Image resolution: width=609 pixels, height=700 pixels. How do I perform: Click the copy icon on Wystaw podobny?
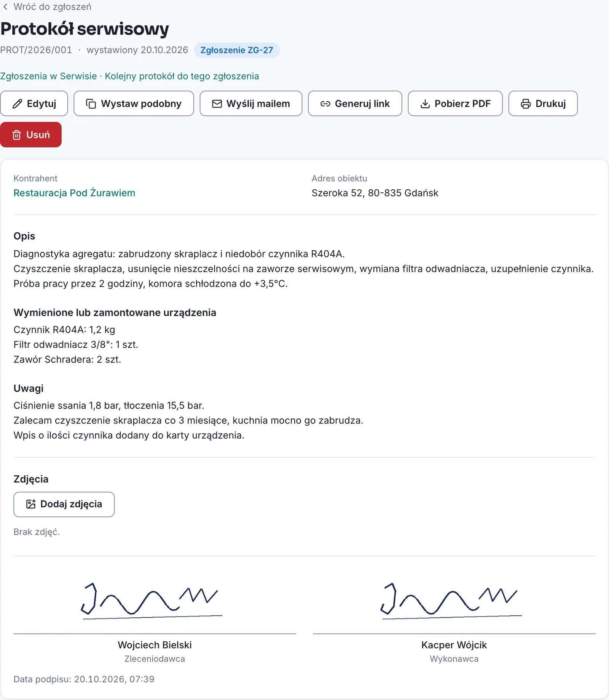pyautogui.click(x=91, y=104)
